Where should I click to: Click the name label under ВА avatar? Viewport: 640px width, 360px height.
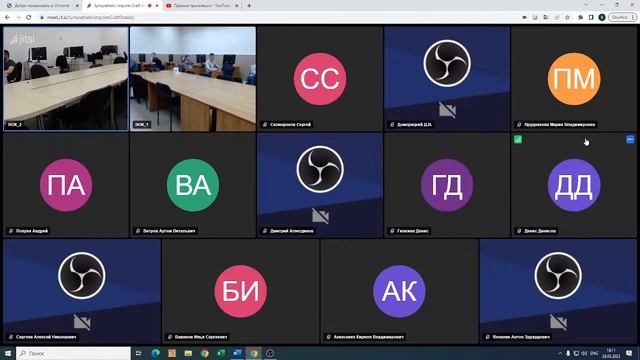pos(169,231)
